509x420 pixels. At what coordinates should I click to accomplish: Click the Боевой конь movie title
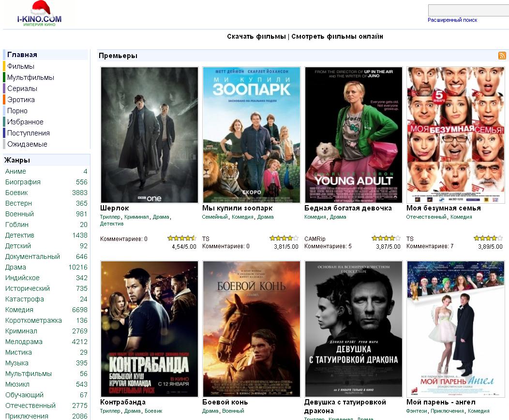[225, 402]
